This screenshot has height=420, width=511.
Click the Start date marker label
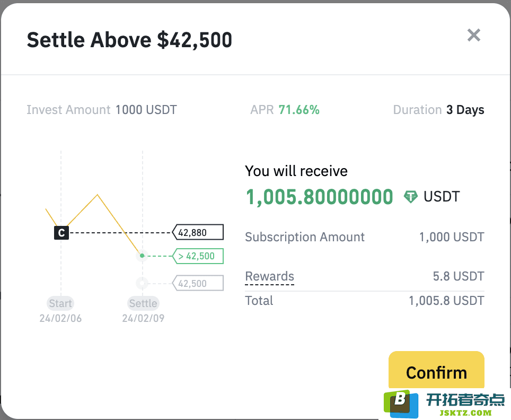pos(60,303)
